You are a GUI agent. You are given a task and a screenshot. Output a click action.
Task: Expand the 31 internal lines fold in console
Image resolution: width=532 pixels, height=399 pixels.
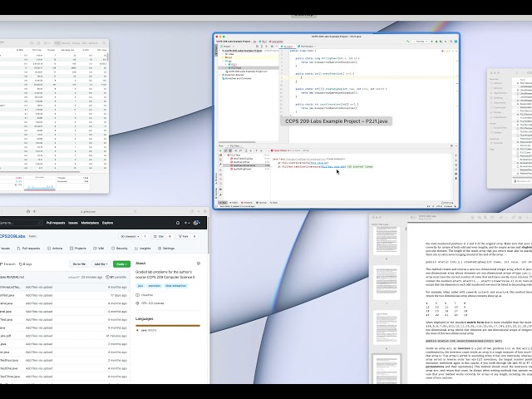pos(360,166)
